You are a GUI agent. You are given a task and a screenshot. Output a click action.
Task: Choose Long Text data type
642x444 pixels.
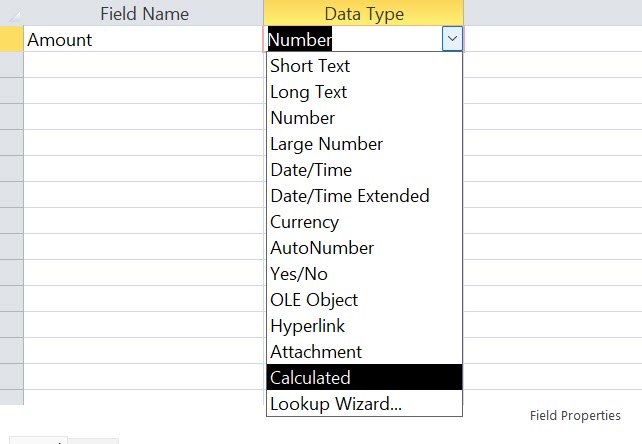click(364, 92)
